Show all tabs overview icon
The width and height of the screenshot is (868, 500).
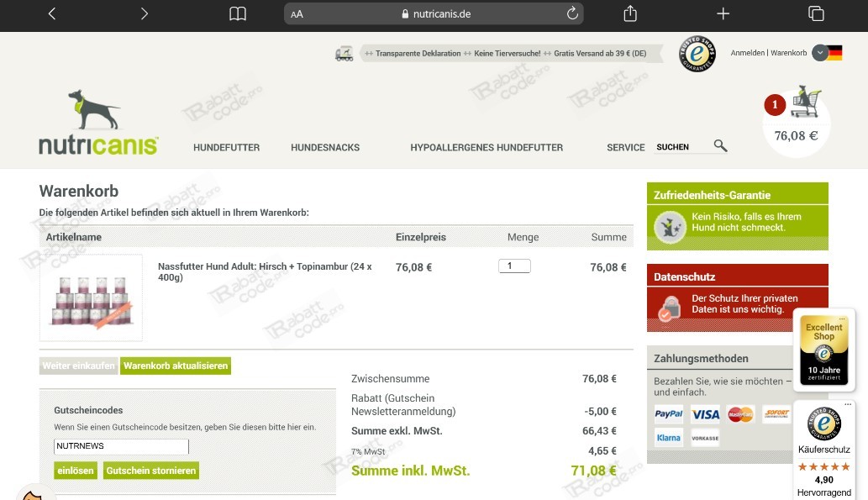click(816, 13)
